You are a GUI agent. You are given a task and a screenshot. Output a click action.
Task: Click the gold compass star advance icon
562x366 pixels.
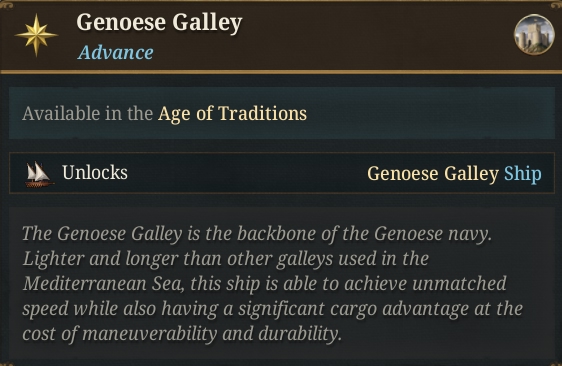(x=36, y=35)
